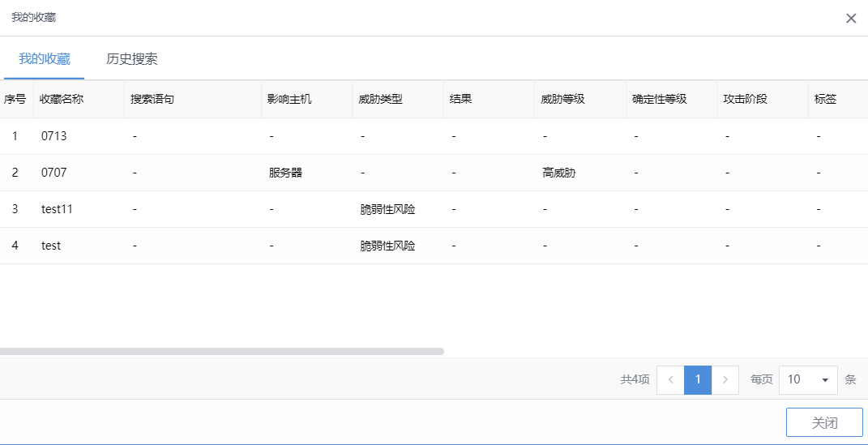Select the 我的收藏 tab

(x=45, y=59)
